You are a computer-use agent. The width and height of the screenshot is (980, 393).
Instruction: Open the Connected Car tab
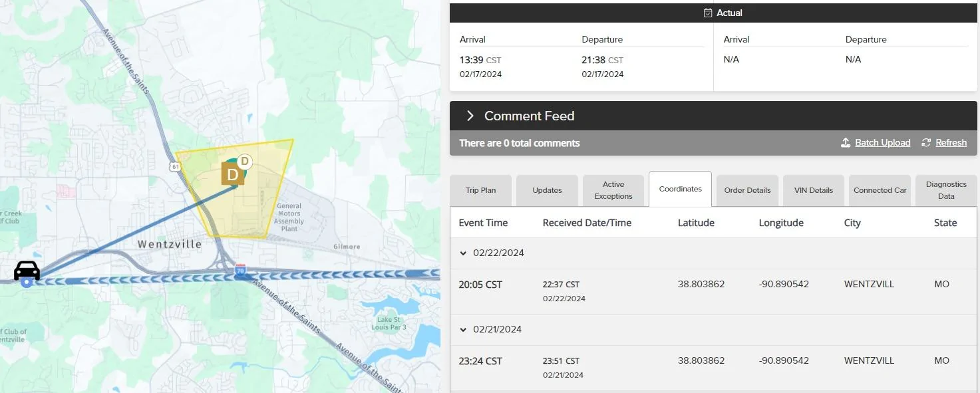880,190
